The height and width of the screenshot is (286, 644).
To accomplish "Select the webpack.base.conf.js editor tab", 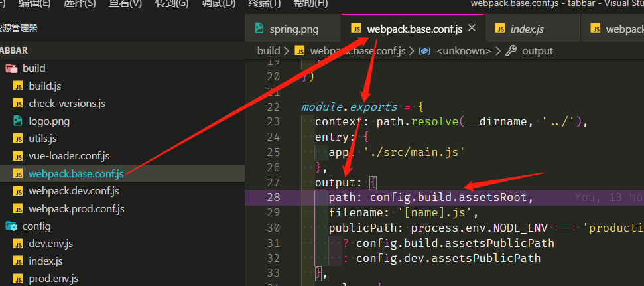I will click(415, 29).
